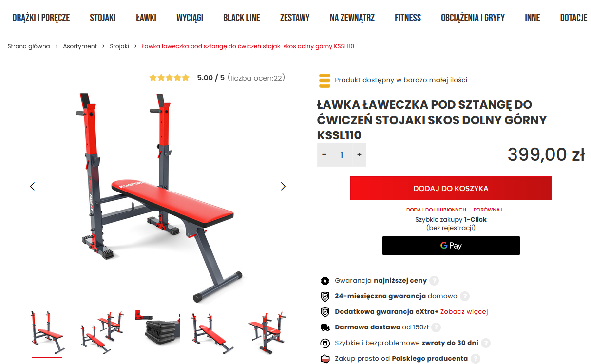The width and height of the screenshot is (591, 364).
Task: Increase quantity with the plus button
Action: click(x=359, y=154)
